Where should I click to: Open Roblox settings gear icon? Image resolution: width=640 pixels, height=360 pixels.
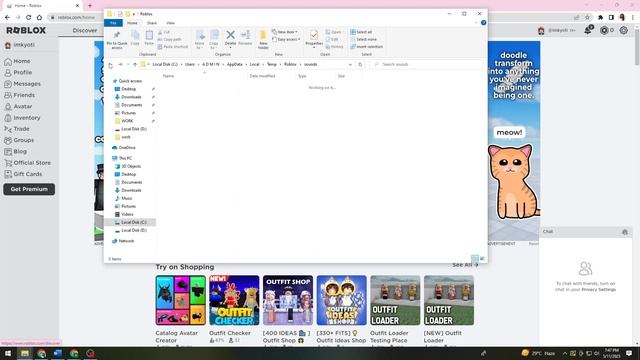click(x=624, y=30)
